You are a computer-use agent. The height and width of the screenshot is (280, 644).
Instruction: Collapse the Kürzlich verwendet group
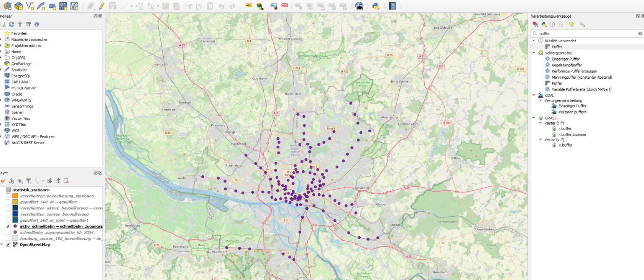tap(534, 41)
